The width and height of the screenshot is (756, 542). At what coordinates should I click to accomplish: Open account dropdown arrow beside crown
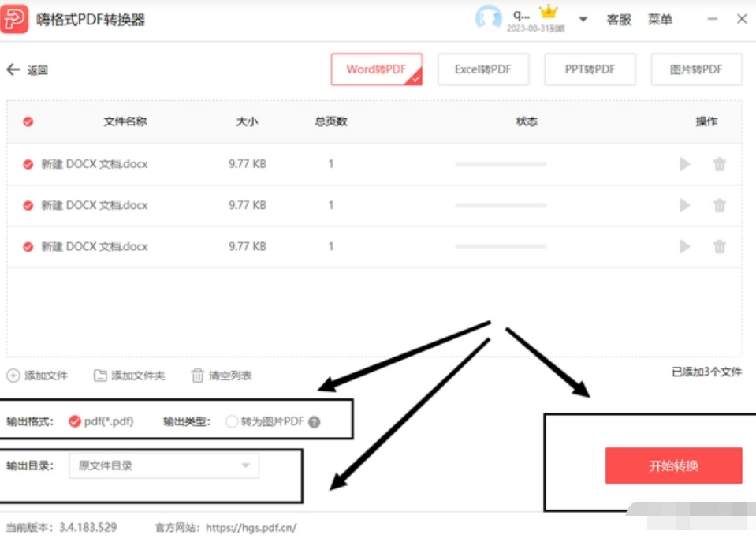click(x=583, y=19)
